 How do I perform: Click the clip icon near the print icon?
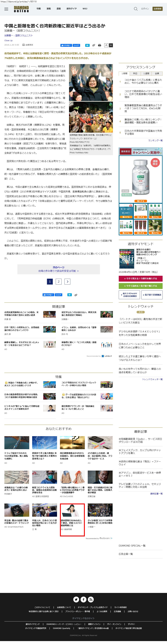94,46
